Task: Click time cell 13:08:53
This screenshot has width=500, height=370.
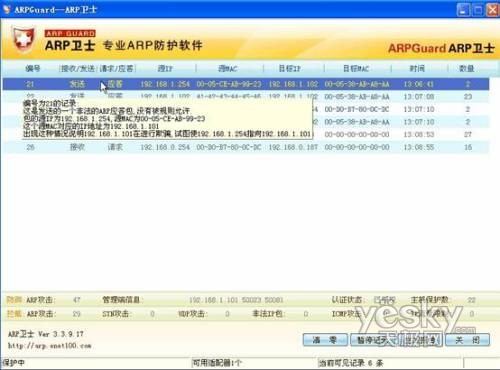Action: point(419,134)
